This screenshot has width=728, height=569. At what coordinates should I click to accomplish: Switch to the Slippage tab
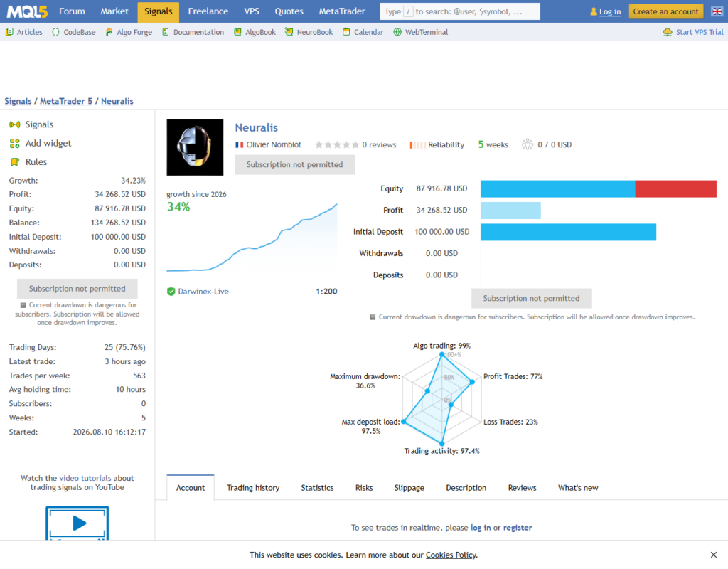pos(409,488)
